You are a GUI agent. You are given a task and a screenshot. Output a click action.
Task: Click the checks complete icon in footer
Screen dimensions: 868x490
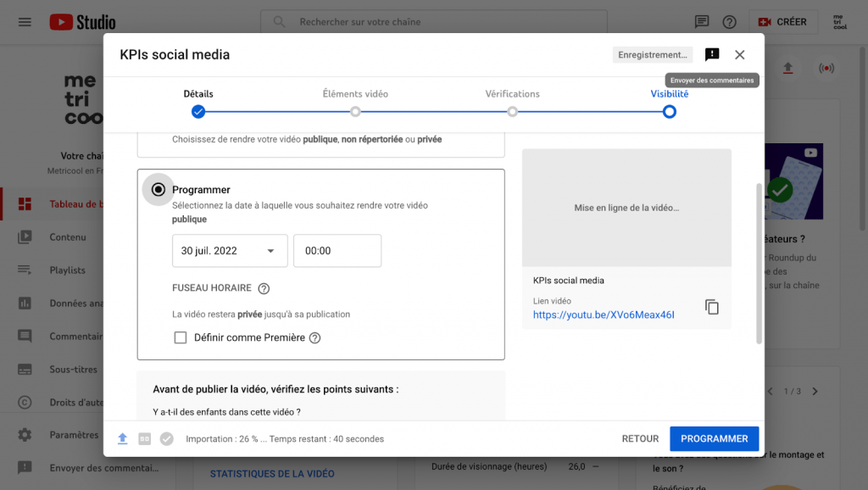tap(167, 439)
